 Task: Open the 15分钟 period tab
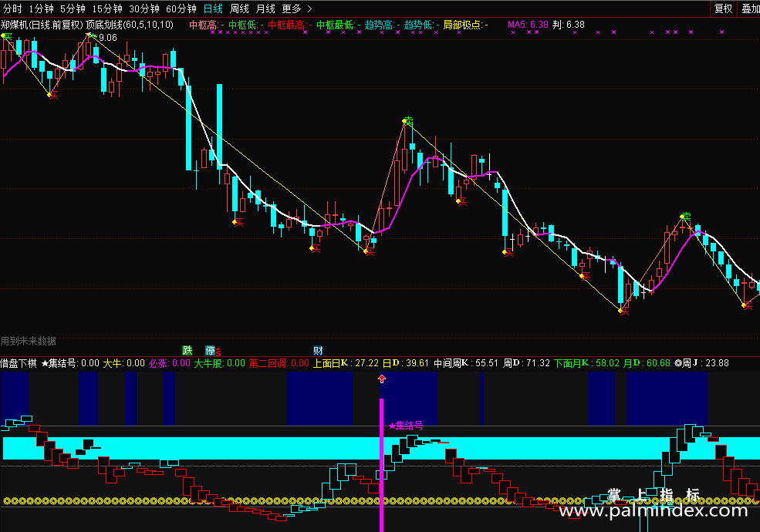click(x=107, y=8)
